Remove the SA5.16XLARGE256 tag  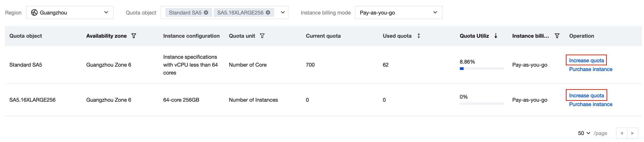[268, 12]
